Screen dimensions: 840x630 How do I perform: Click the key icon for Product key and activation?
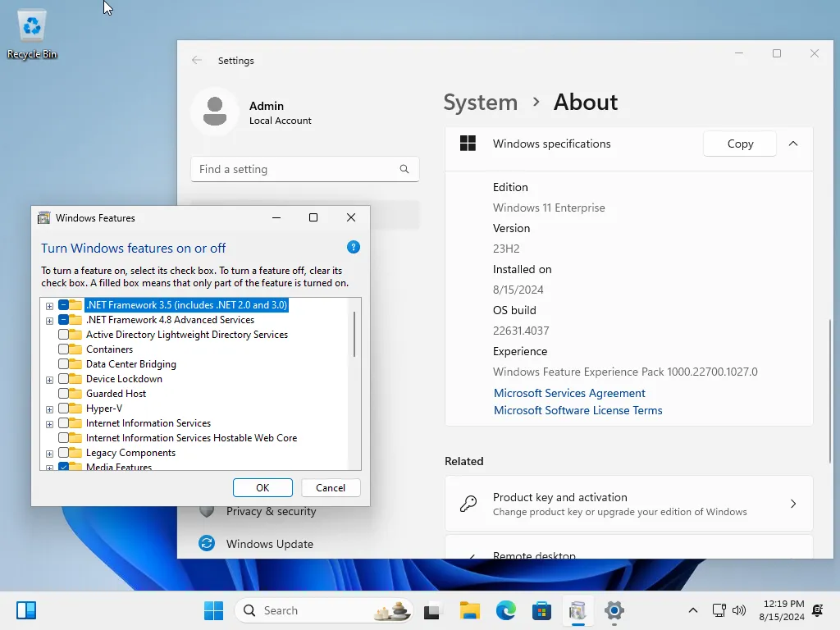[468, 504]
